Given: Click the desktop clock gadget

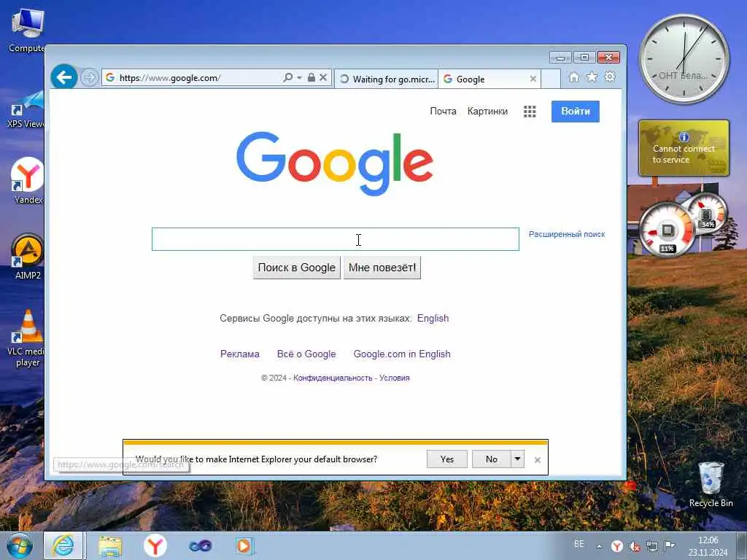Looking at the screenshot, I should click(x=684, y=59).
